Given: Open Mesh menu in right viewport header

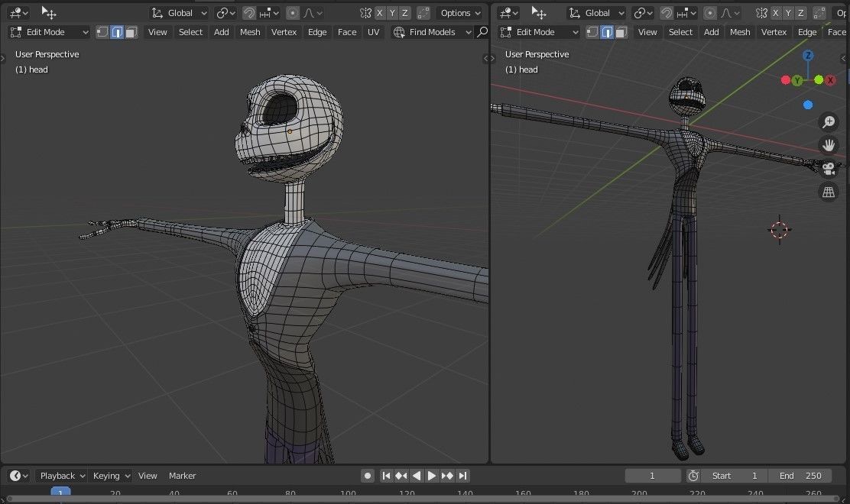Looking at the screenshot, I should pyautogui.click(x=740, y=32).
